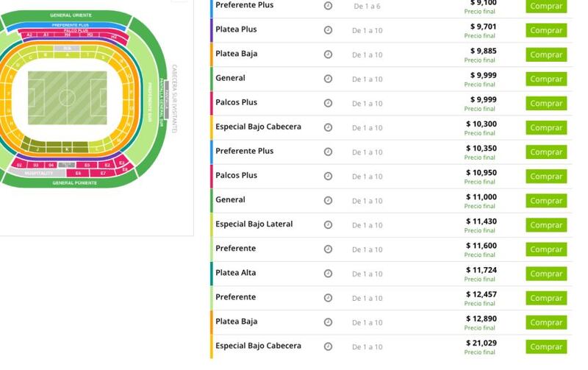Select Preferente Plus blue band on map
588x370 pixels.
point(70,25)
